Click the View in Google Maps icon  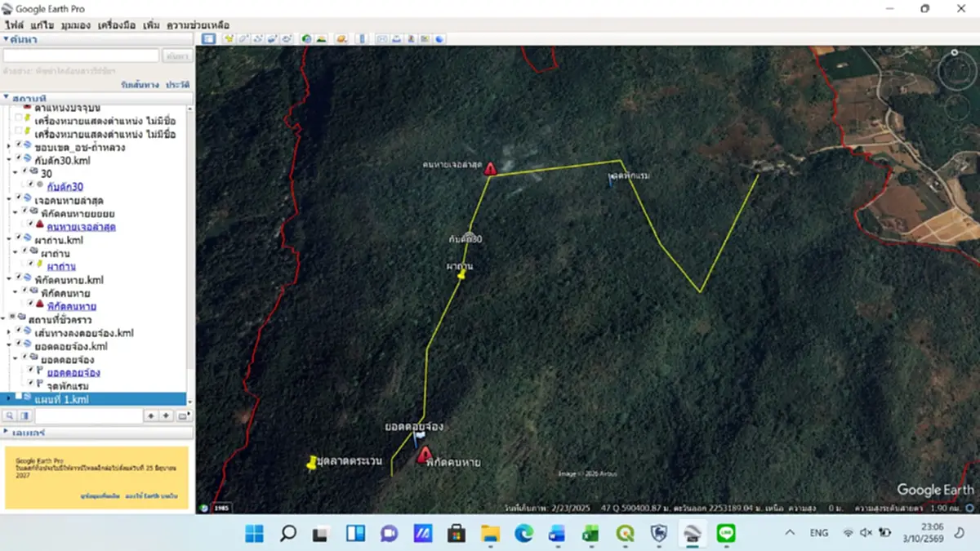click(425, 38)
